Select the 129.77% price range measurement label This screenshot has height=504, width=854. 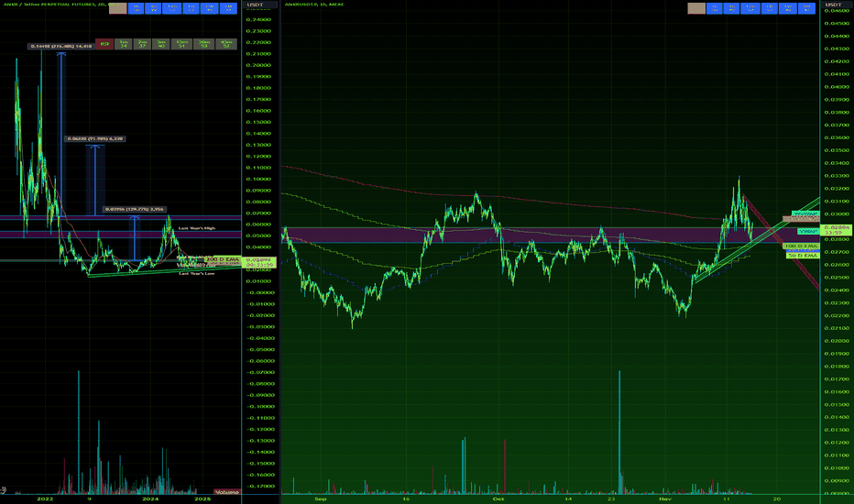134,209
